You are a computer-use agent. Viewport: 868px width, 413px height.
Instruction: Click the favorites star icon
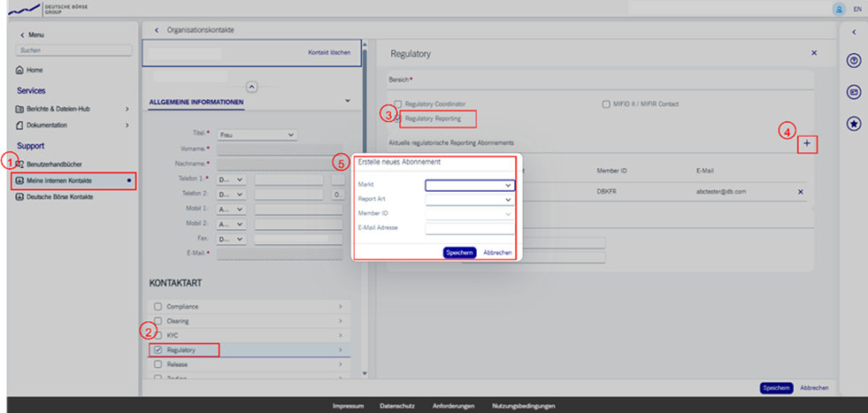pos(854,124)
